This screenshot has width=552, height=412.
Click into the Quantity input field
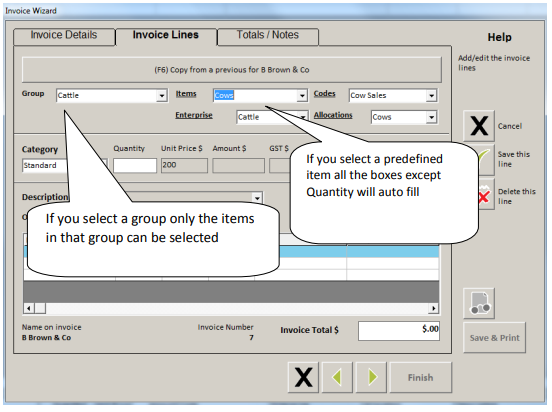click(x=135, y=166)
